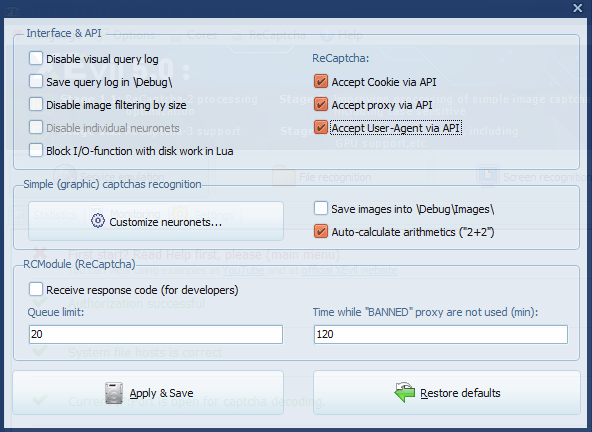Click Apply & Save button

148,393
